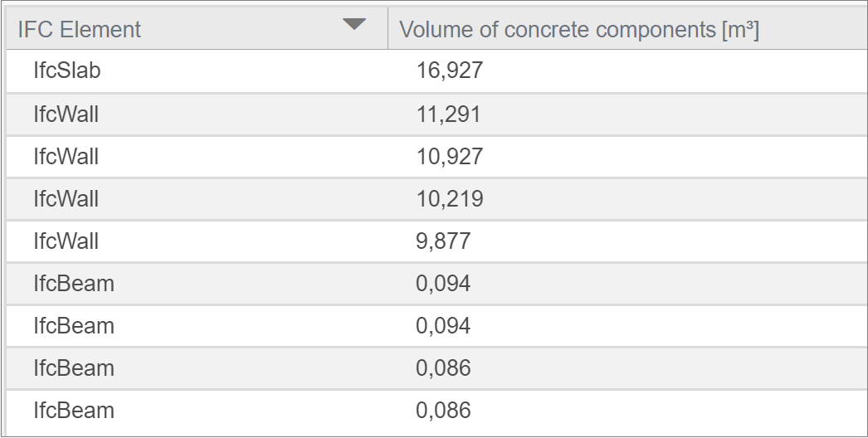Viewport: 868px width, 438px height.
Task: Click the 9,877 volume value
Action: coord(443,241)
